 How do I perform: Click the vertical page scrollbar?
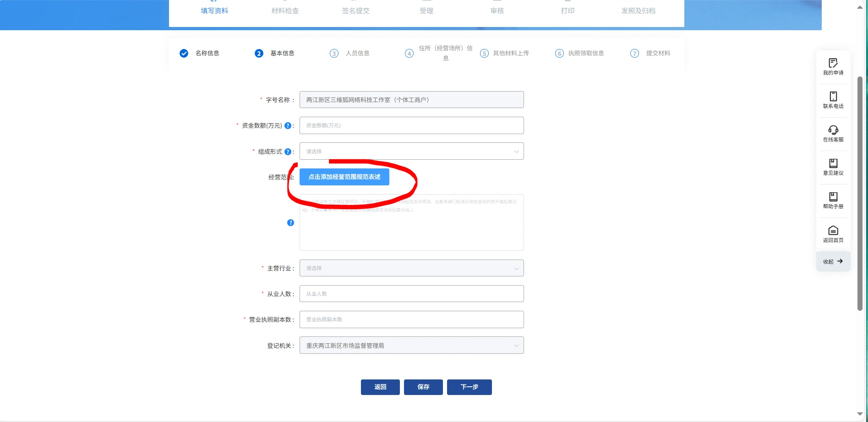pos(860,192)
